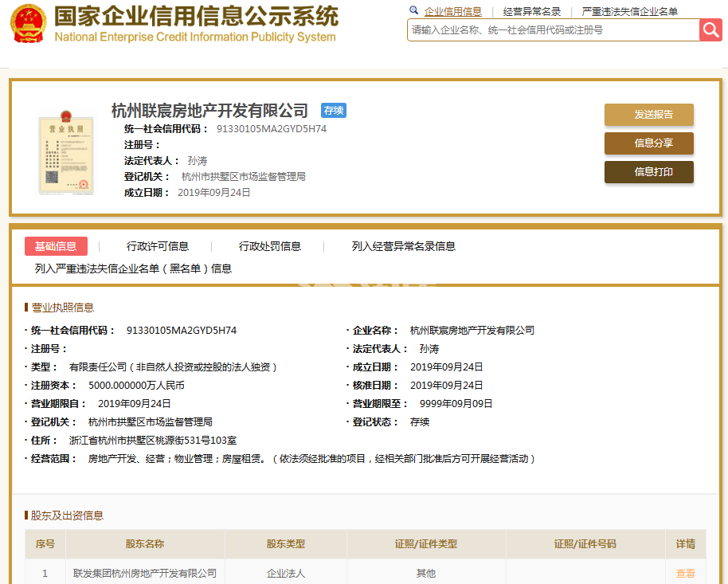Screen dimensions: 728x584
Task: Click shareholder name 联发集团杭州房地产开发有限公司
Action: coord(145,574)
